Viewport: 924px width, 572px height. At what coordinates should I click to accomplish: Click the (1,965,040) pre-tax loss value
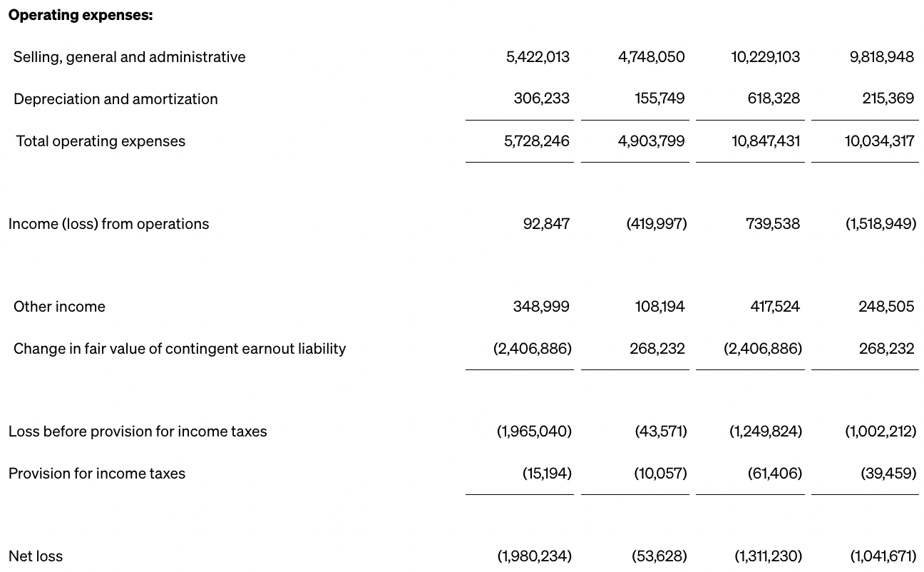(534, 431)
